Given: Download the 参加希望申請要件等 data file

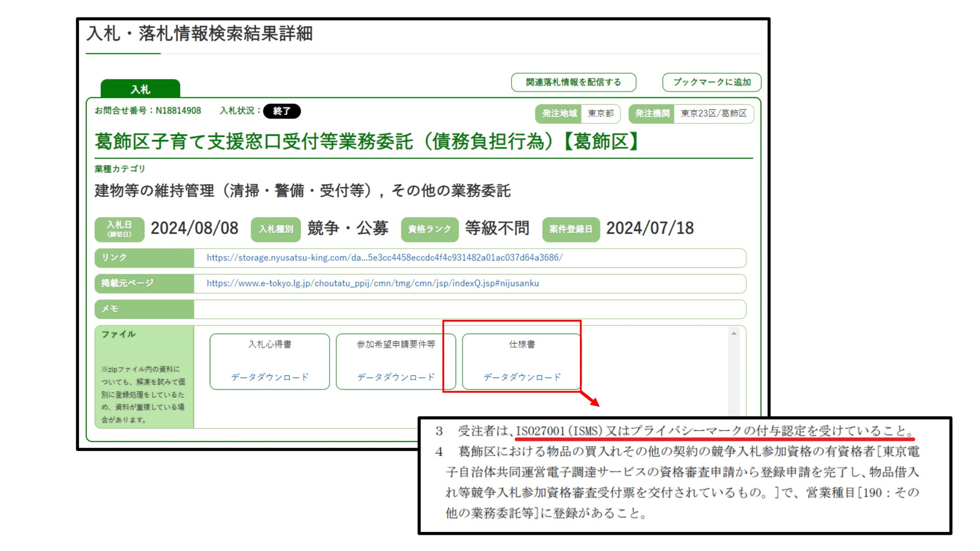Looking at the screenshot, I should pos(396,377).
